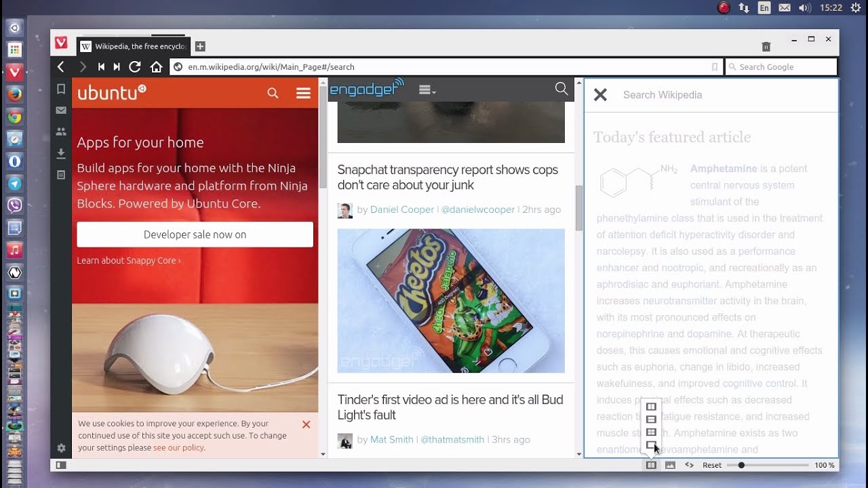Follow the Learn about Snappy Core link

coord(129,260)
